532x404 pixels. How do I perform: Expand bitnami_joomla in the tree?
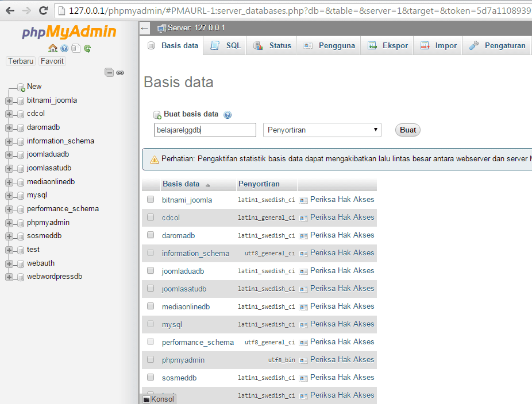(9, 100)
